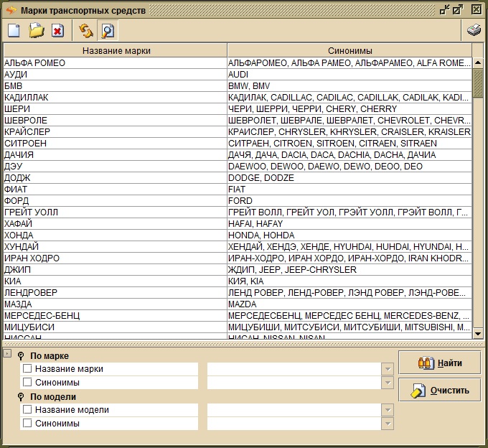Select the ЛЕНДРОВЕР row

tap(238, 293)
